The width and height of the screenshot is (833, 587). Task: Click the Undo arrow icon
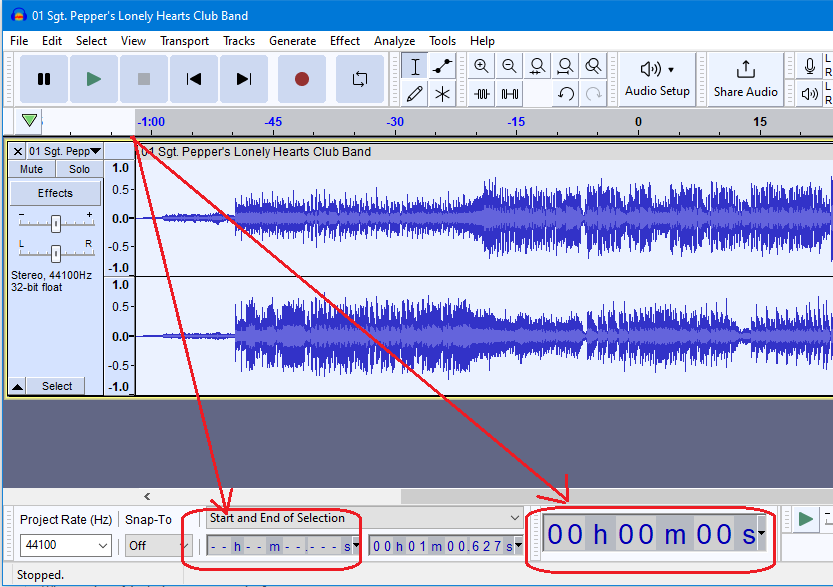click(565, 94)
